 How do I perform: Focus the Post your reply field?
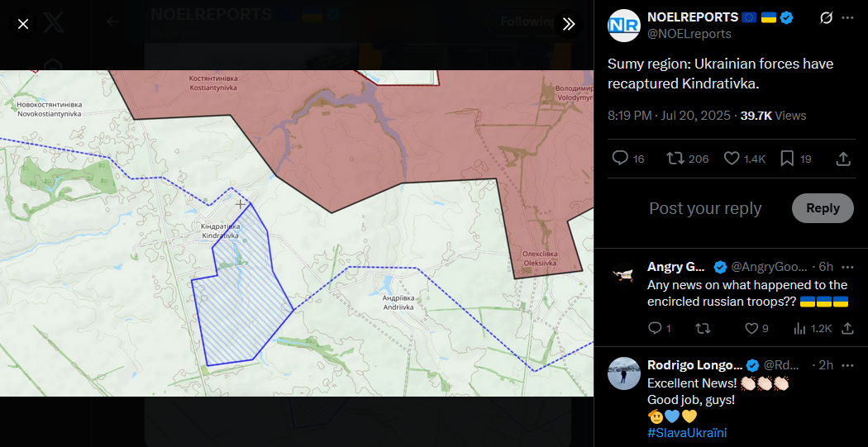click(x=705, y=208)
